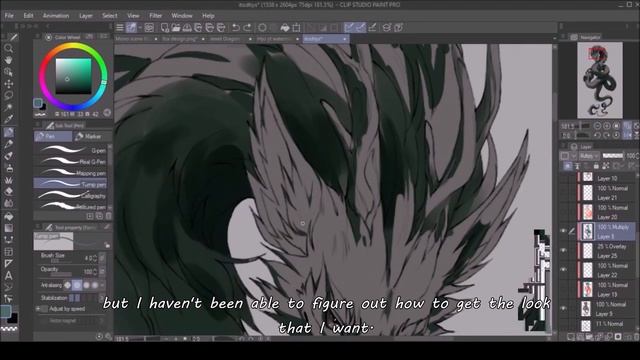
Task: Toggle Lock layer icon in Layer panel
Action: [596, 166]
